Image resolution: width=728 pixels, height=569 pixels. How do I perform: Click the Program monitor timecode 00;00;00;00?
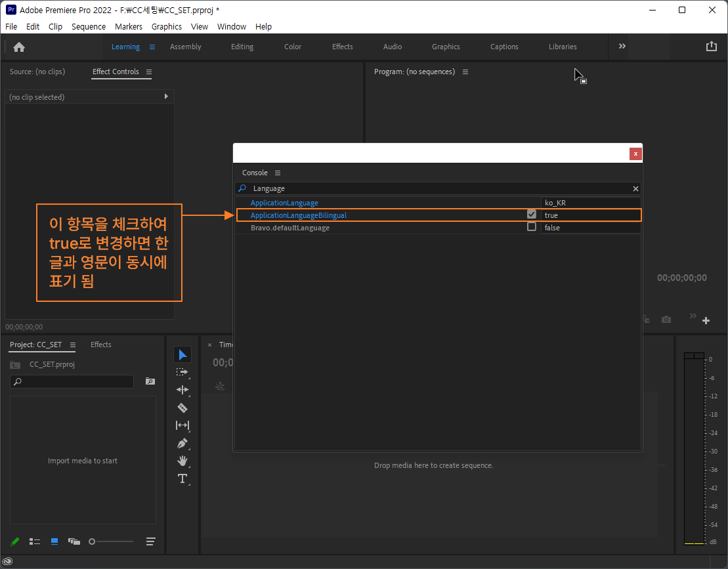click(681, 278)
